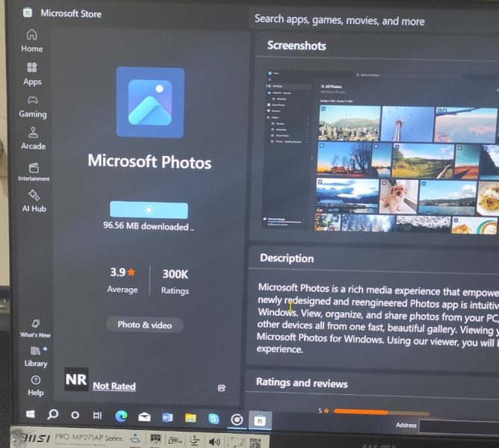
Task: Open the Not Rated link
Action: pyautogui.click(x=114, y=386)
